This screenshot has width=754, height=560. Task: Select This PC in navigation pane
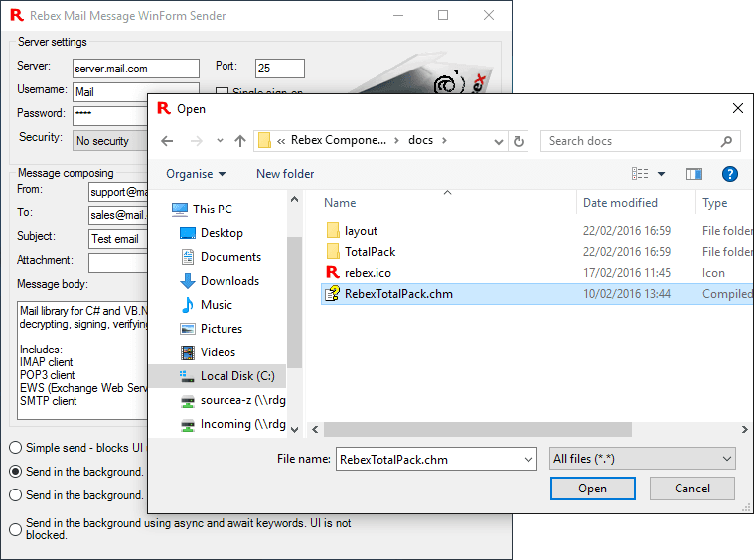pos(212,210)
